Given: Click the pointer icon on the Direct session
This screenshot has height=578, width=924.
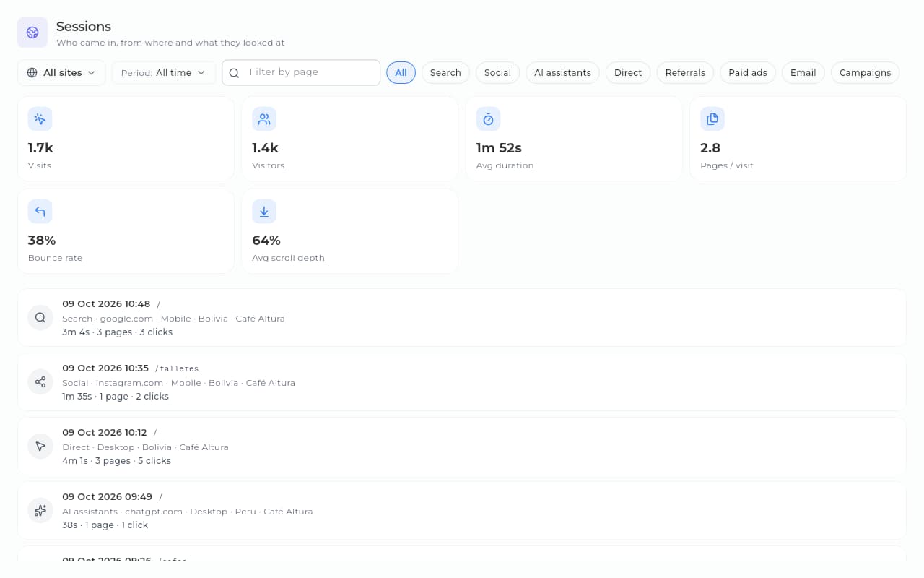Looking at the screenshot, I should (x=40, y=447).
